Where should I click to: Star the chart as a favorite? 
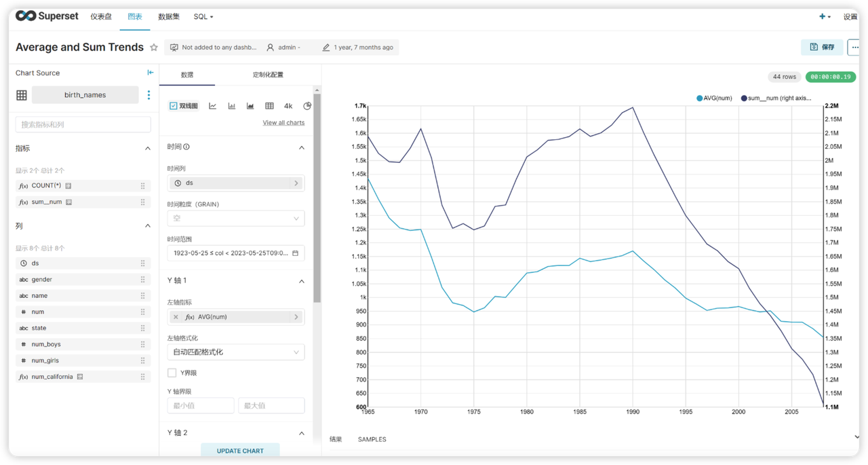point(154,48)
